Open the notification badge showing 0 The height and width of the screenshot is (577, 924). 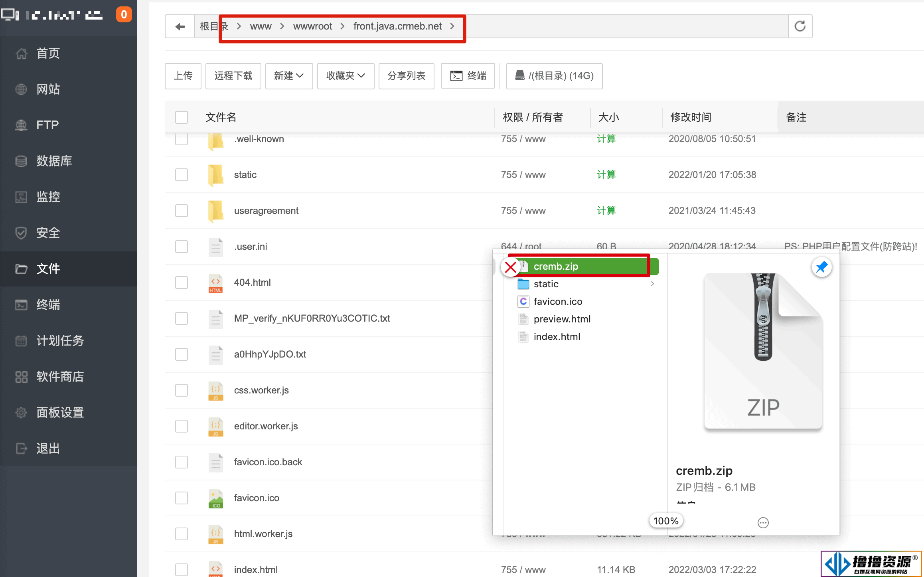pyautogui.click(x=124, y=14)
